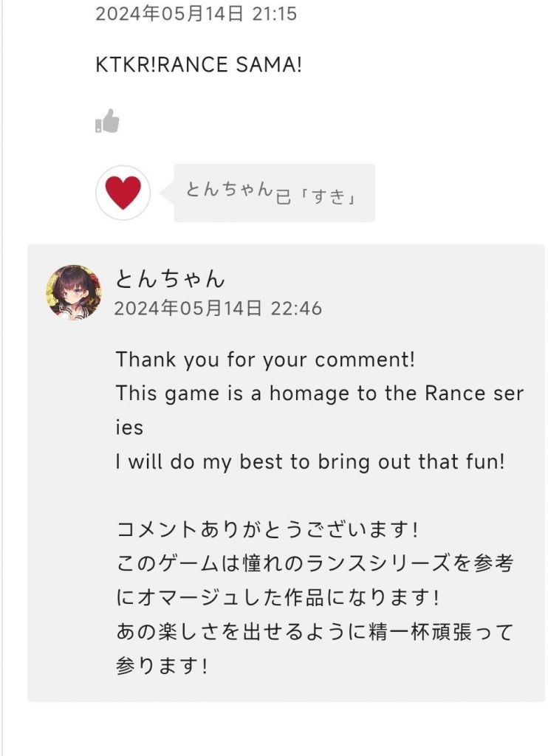The height and width of the screenshot is (756, 548).
Task: Click the にオマージュした作品になります! line
Action: point(279,597)
